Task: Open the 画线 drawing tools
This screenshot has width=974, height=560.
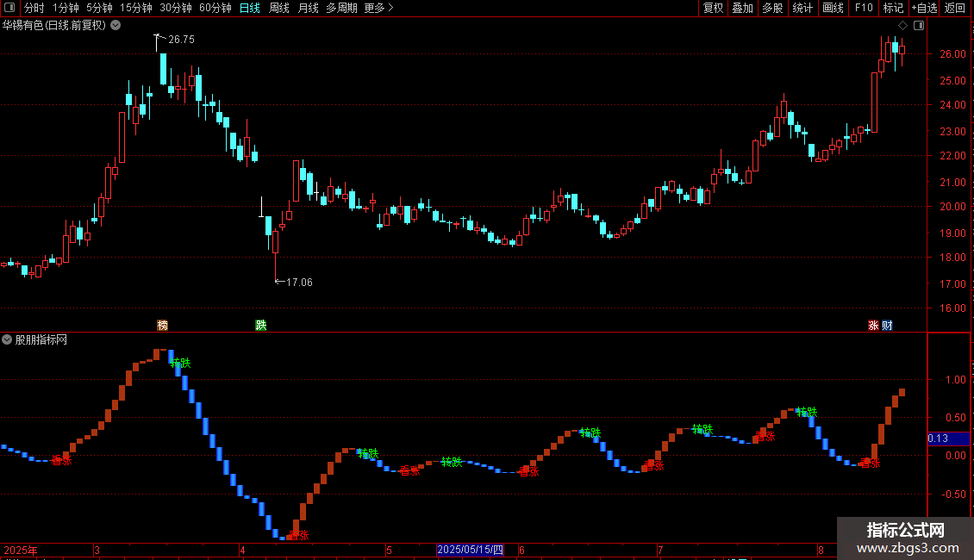Action: 833,8
